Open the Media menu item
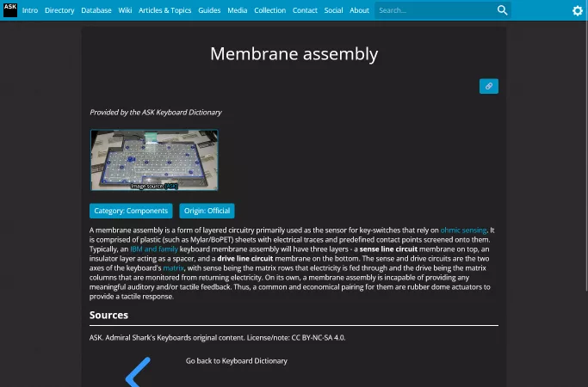This screenshot has height=387, width=588. coord(238,10)
